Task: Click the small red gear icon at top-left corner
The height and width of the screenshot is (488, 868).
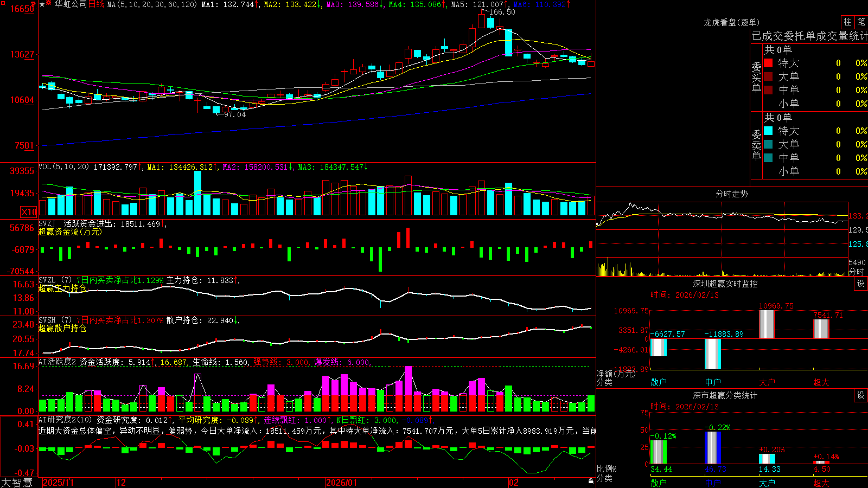Action: point(3,3)
